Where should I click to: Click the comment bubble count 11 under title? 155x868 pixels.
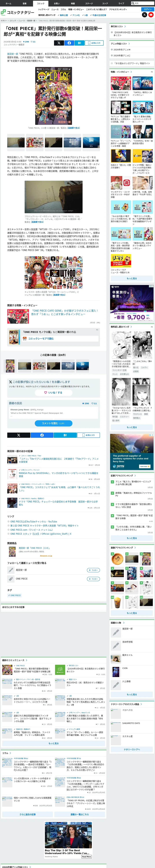[33, 42]
